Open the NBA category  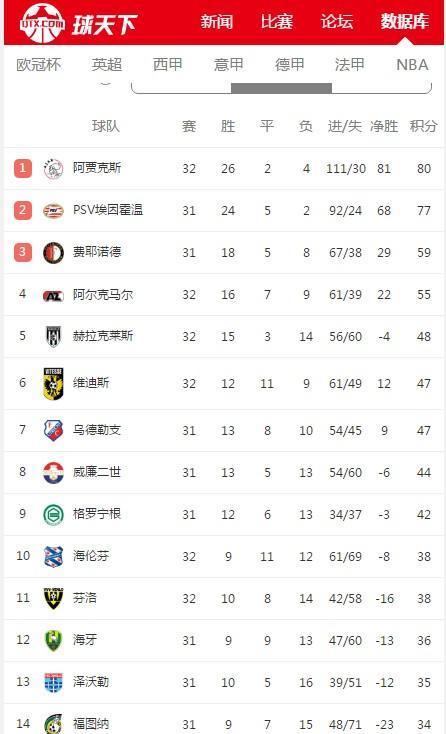(412, 65)
